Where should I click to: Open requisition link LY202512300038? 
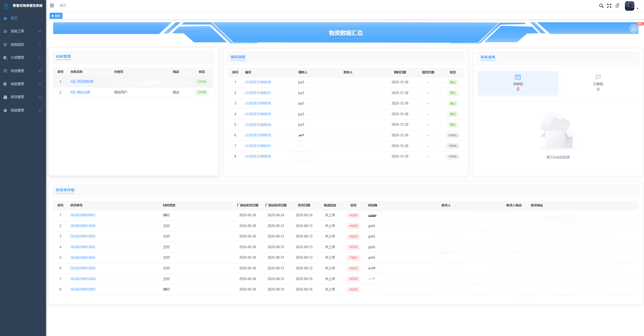click(258, 82)
